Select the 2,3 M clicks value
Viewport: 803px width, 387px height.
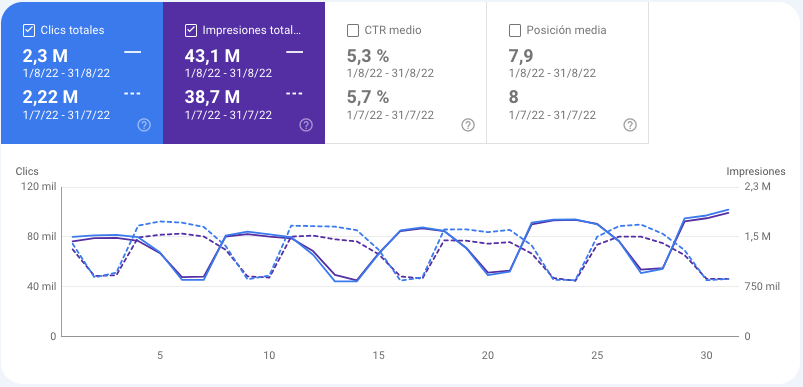point(46,56)
